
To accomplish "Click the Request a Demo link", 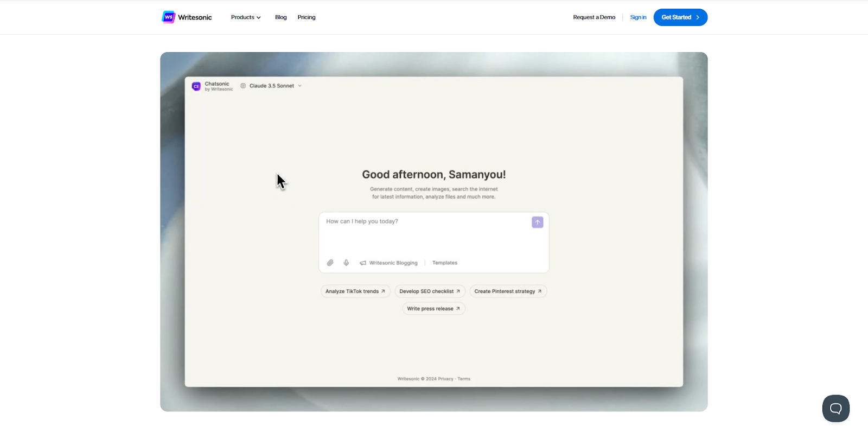I will 594,17.
